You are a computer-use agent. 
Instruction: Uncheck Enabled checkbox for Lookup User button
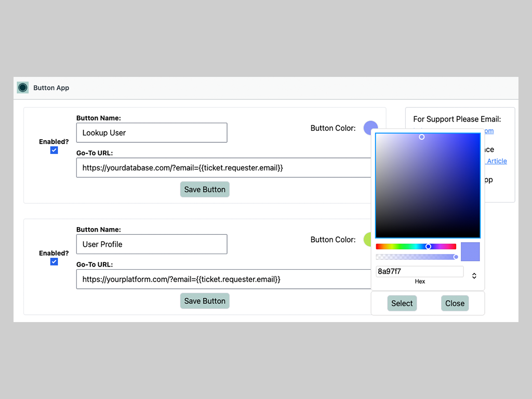click(x=54, y=150)
